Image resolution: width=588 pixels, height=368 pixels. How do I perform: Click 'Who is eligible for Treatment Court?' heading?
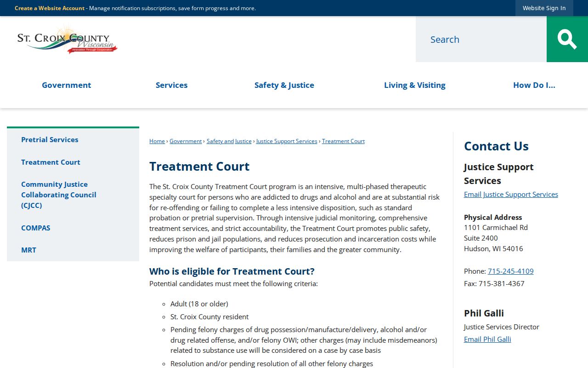[232, 271]
